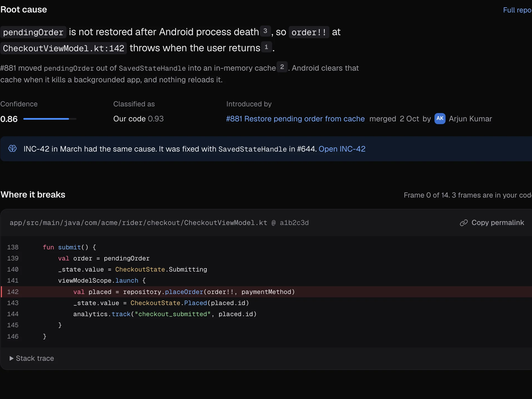Open the Full repo link
The width and height of the screenshot is (532, 399).
(517, 10)
